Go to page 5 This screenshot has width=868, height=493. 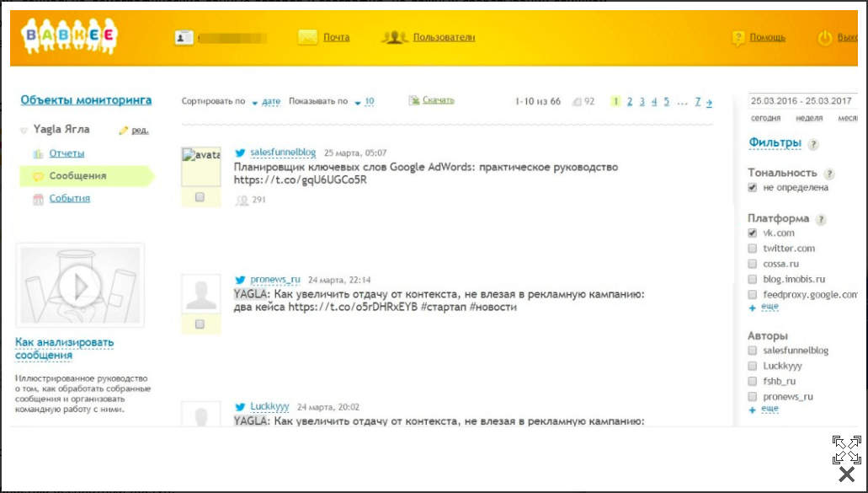click(x=667, y=102)
